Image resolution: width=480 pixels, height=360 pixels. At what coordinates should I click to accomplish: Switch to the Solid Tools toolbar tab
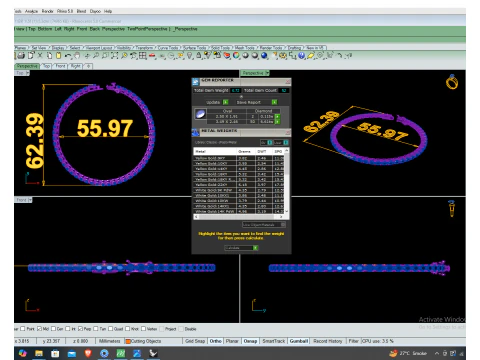[x=221, y=48]
